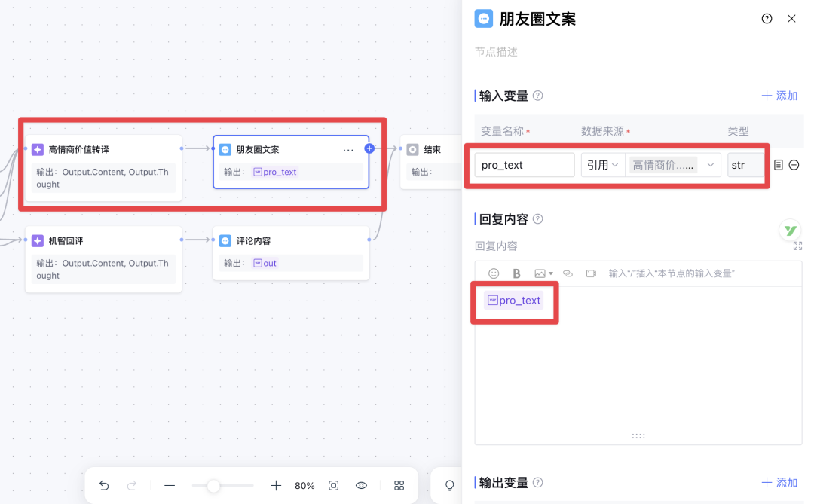Expand the reply content editor to fullscreen
Screen dimensions: 814x504
point(797,246)
